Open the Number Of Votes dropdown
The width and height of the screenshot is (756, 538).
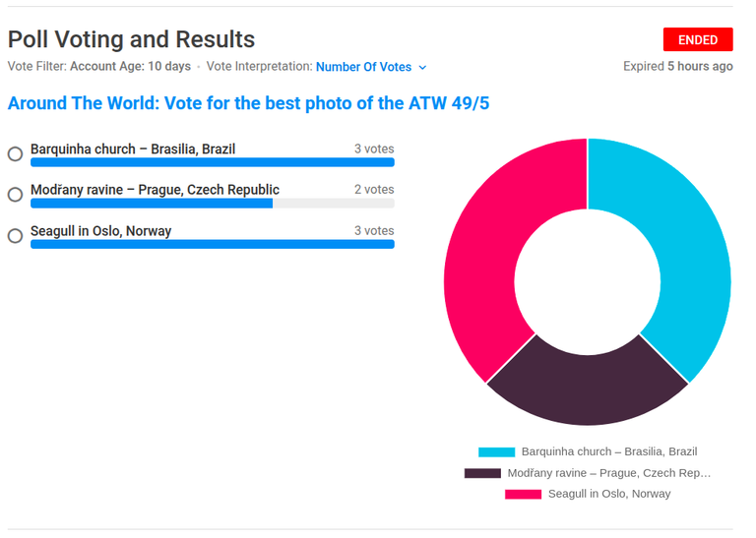point(371,67)
